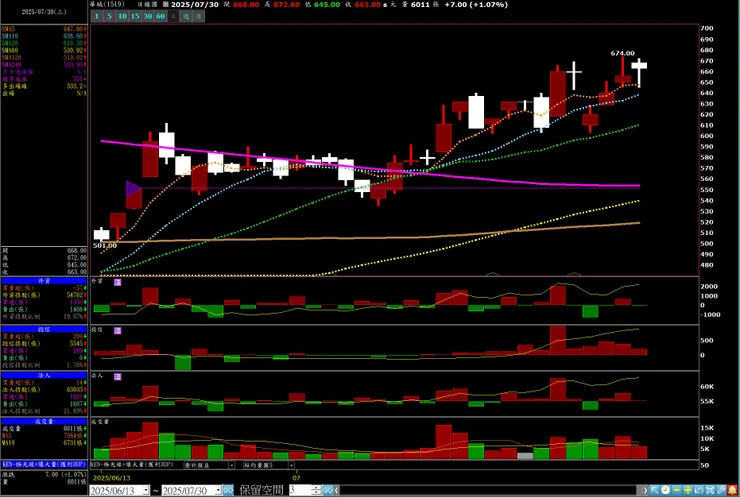740x497 pixels.
Task: Select monthly (月) chart period
Action: (199, 16)
